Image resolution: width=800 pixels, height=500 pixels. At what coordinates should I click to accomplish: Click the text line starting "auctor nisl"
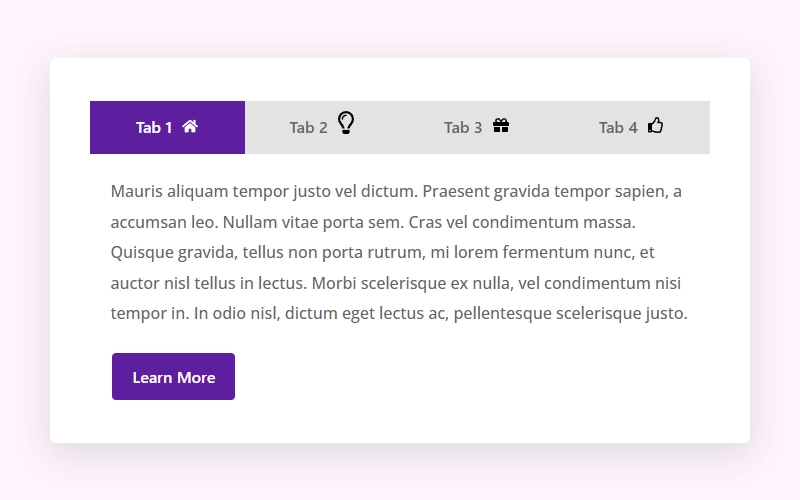396,283
